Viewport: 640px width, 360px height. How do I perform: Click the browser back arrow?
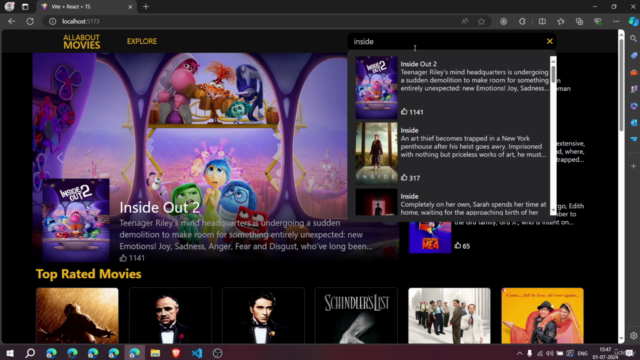point(11,21)
